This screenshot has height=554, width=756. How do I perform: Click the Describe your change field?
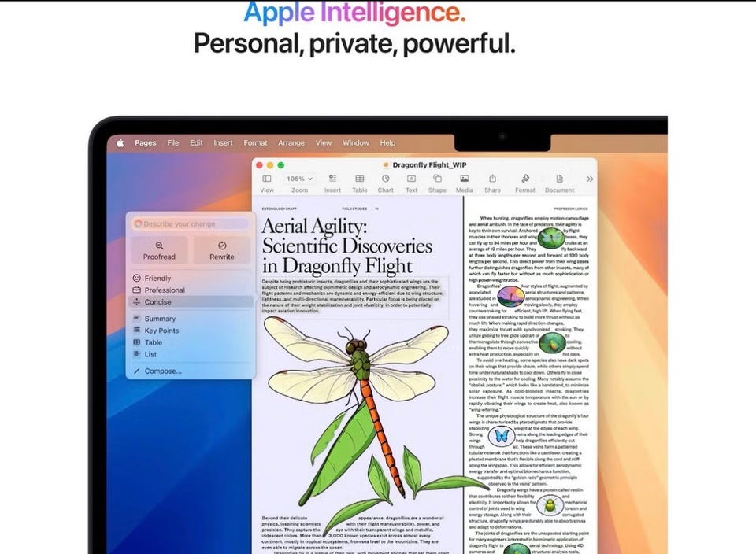tap(191, 223)
